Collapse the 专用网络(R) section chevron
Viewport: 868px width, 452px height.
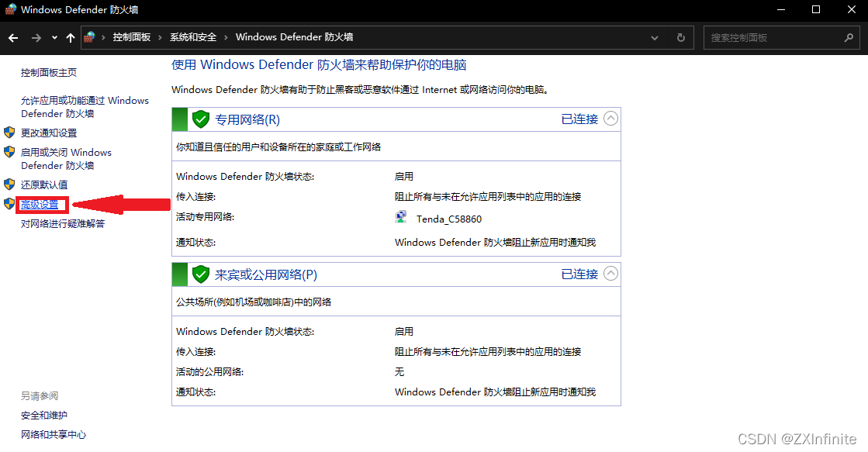[x=610, y=119]
